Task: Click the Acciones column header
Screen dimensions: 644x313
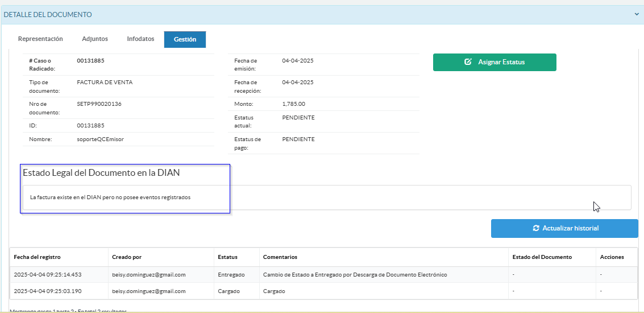Action: click(612, 257)
